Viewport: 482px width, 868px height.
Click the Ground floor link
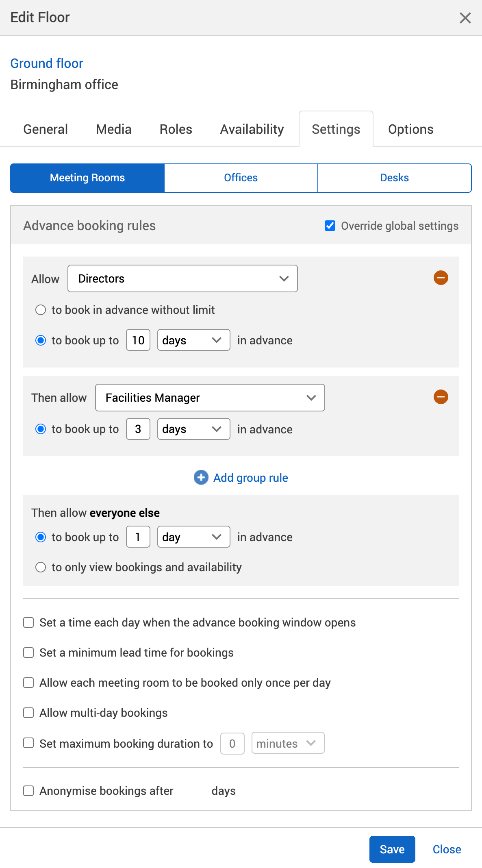47,63
